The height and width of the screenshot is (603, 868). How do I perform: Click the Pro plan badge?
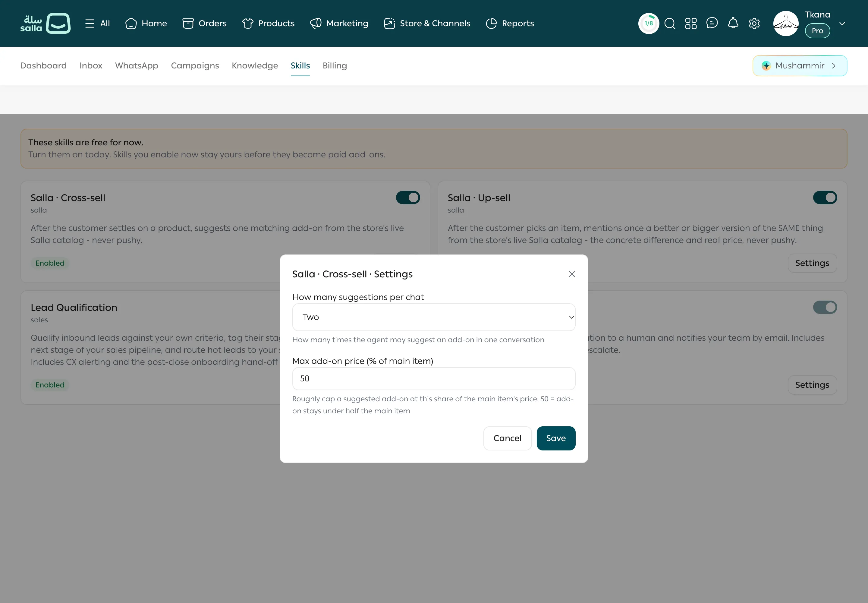(817, 31)
